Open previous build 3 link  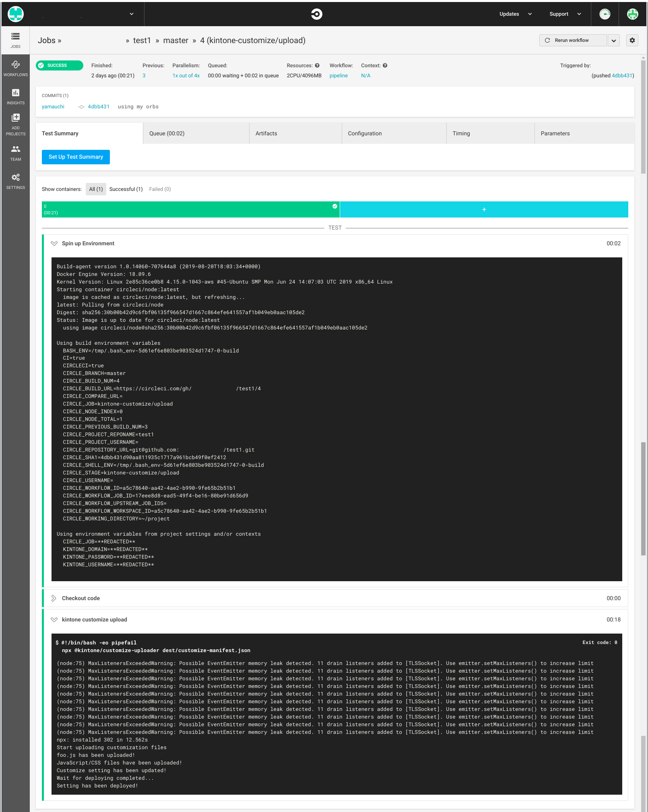click(144, 75)
